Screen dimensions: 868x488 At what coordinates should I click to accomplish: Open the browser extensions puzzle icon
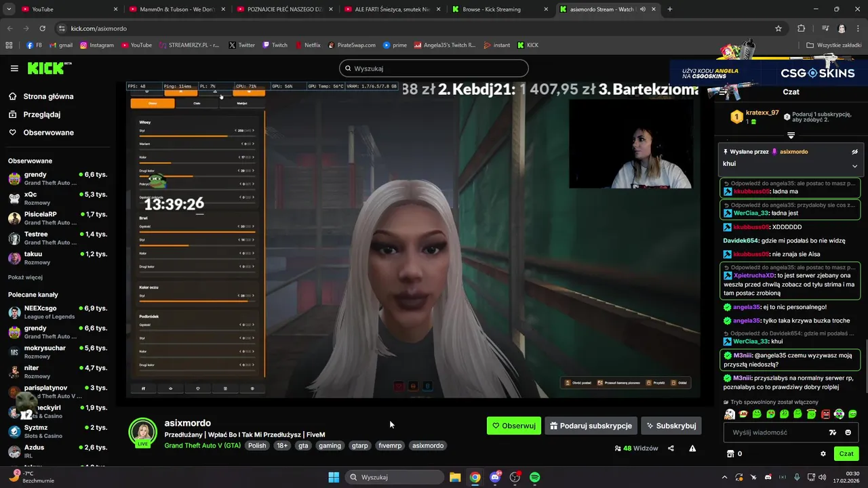(x=801, y=28)
